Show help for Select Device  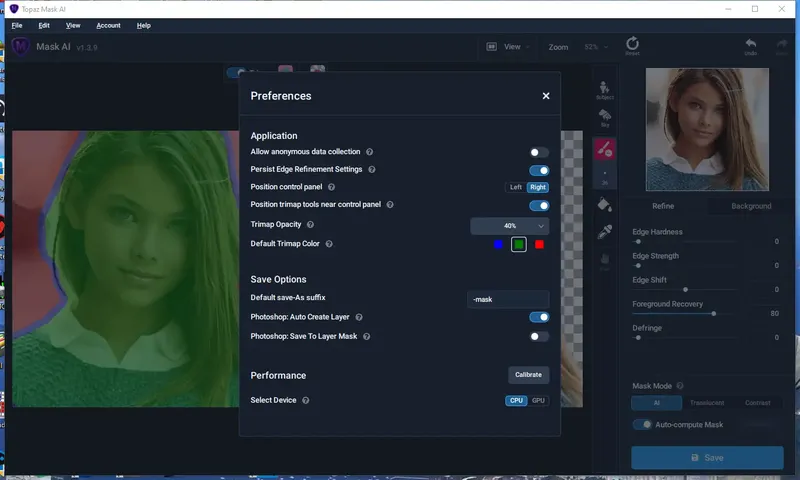[306, 400]
